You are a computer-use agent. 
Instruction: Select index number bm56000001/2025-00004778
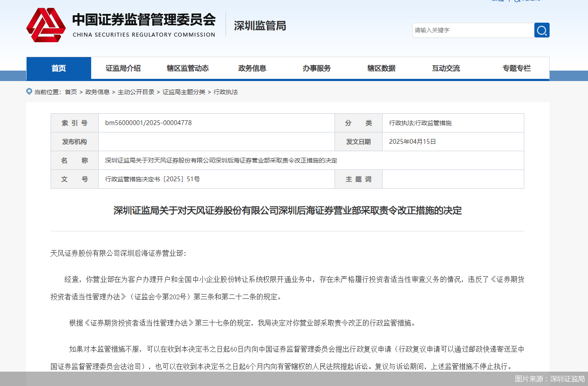[148, 123]
